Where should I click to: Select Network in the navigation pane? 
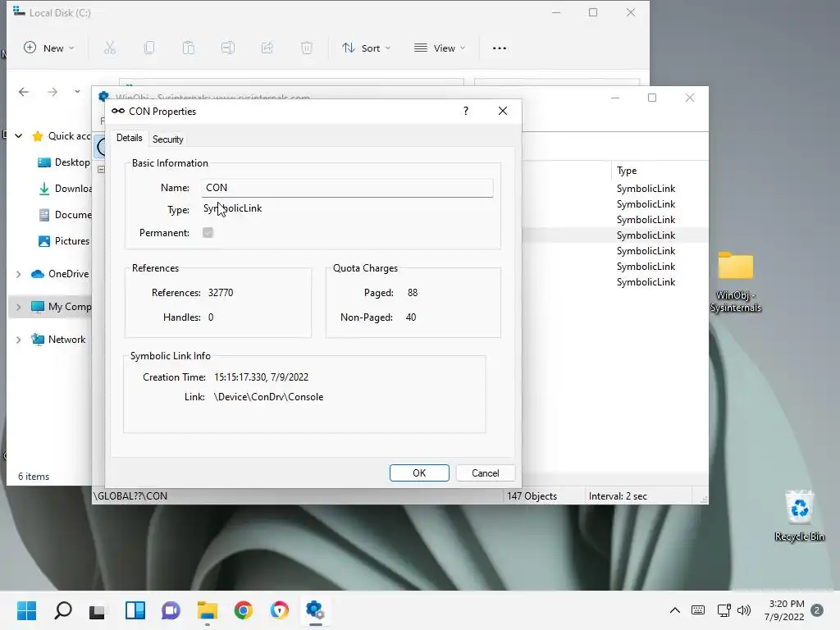pyautogui.click(x=58, y=340)
